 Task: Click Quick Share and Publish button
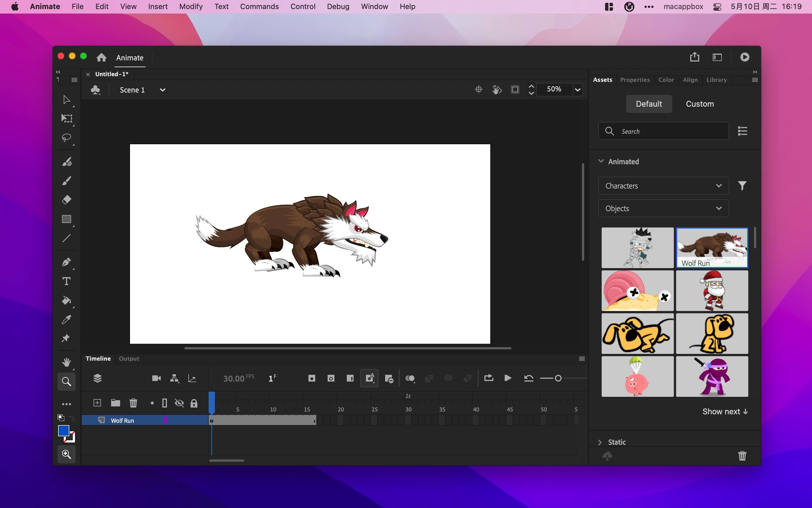[694, 57]
